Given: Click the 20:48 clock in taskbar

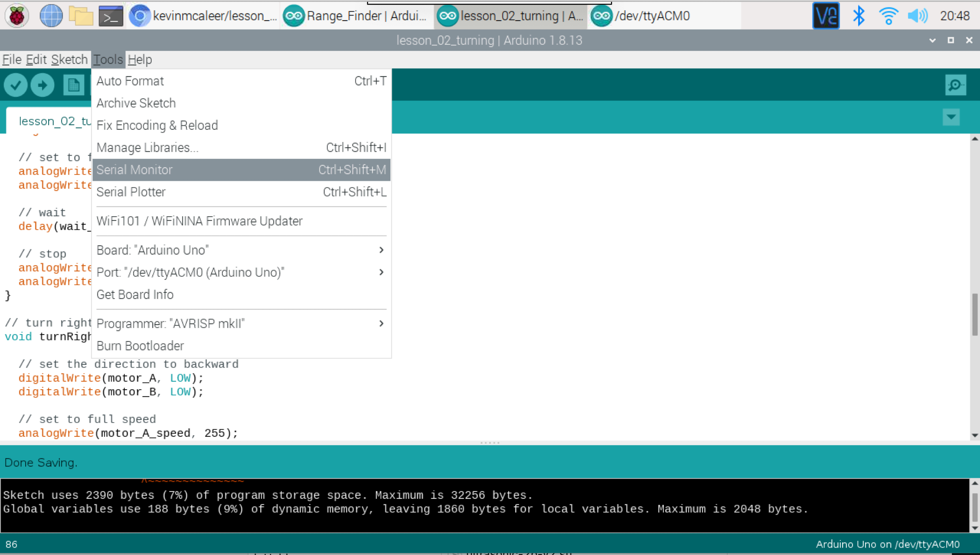Looking at the screenshot, I should (x=955, y=16).
